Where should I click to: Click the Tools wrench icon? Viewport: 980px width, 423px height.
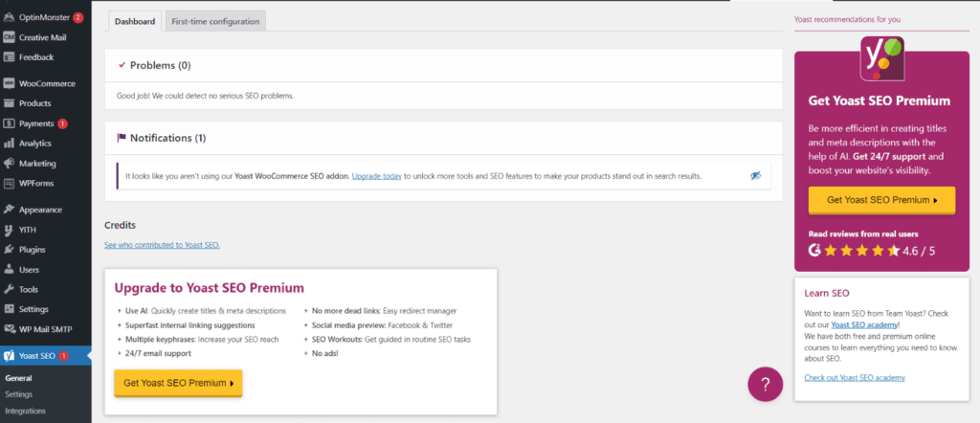point(9,290)
